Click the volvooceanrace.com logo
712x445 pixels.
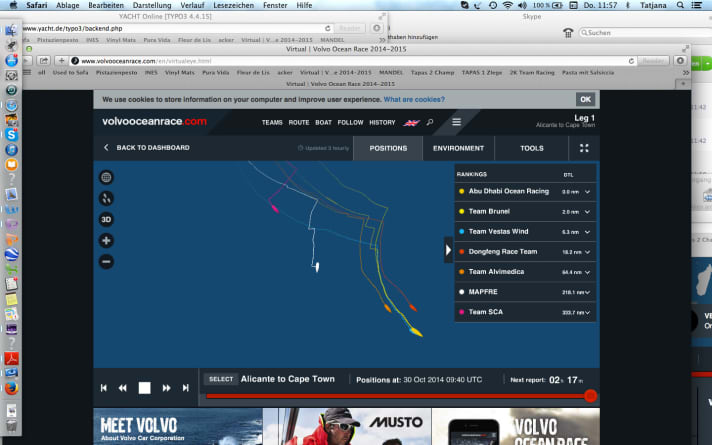(154, 121)
